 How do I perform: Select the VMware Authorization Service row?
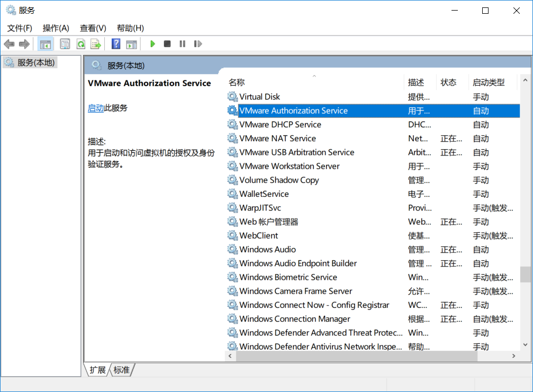(373, 111)
